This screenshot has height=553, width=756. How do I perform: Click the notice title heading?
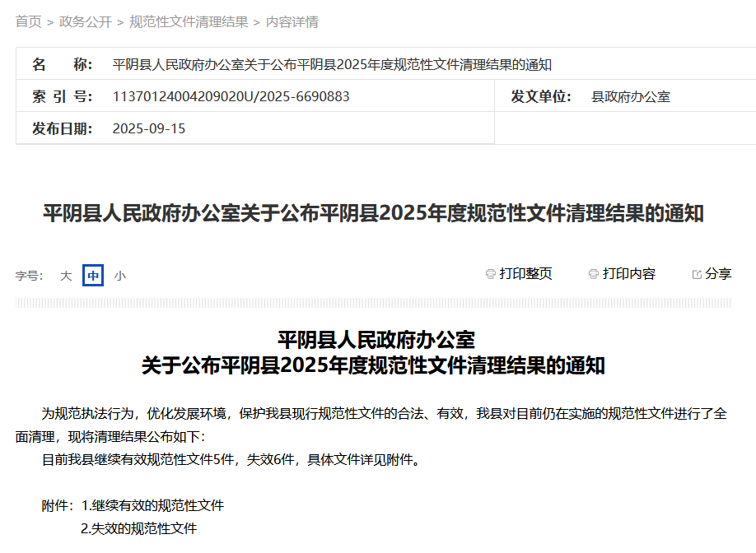pyautogui.click(x=378, y=213)
